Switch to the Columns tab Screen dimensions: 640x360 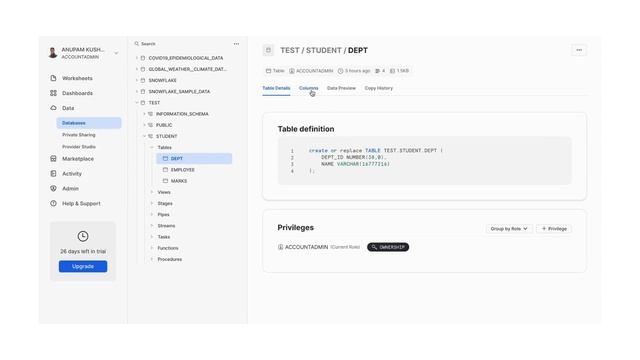coord(308,88)
